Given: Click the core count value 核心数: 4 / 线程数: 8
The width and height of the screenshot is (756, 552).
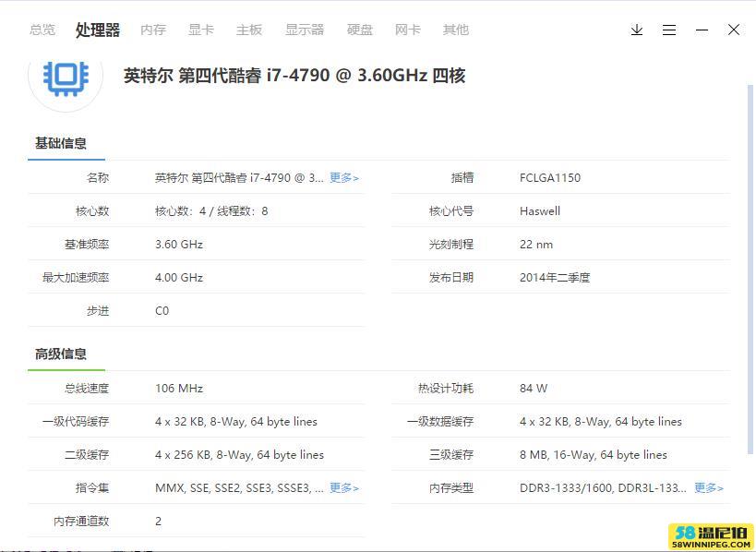Looking at the screenshot, I should pyautogui.click(x=211, y=211).
